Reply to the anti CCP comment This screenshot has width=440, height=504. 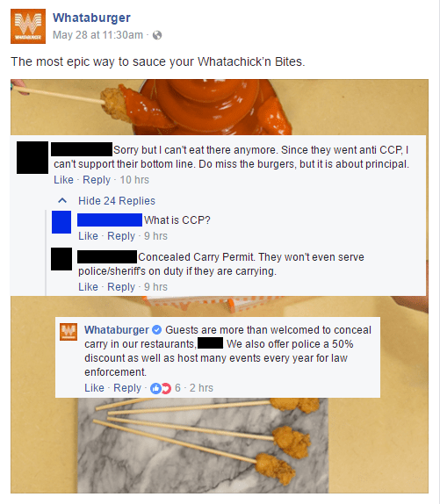coord(97,180)
